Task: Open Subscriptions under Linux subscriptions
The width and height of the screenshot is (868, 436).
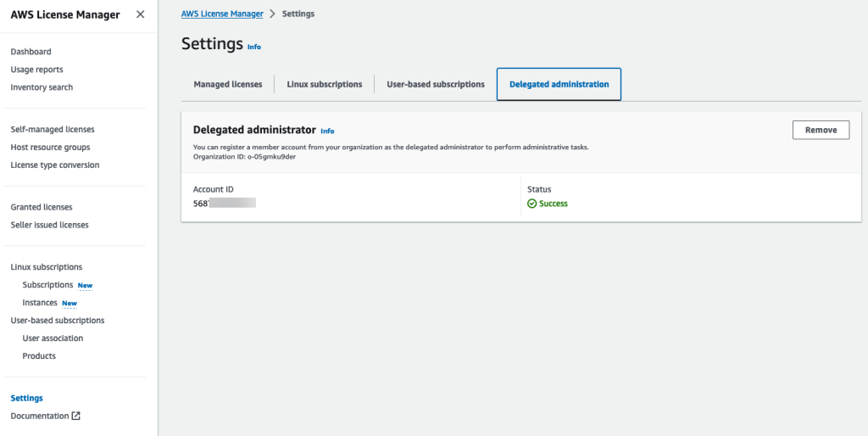Action: [47, 285]
